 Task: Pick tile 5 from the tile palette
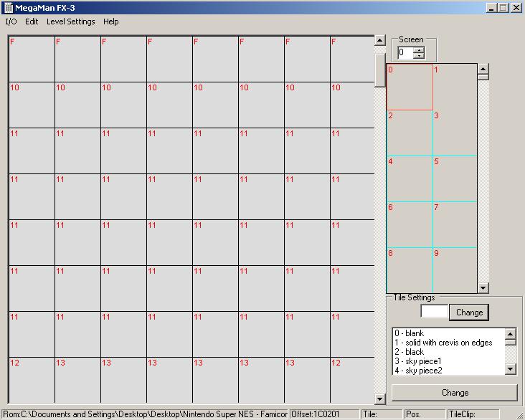[455, 178]
